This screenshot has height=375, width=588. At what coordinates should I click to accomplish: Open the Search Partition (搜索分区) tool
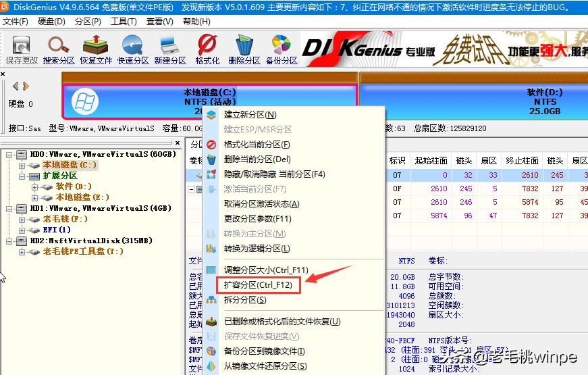point(59,49)
